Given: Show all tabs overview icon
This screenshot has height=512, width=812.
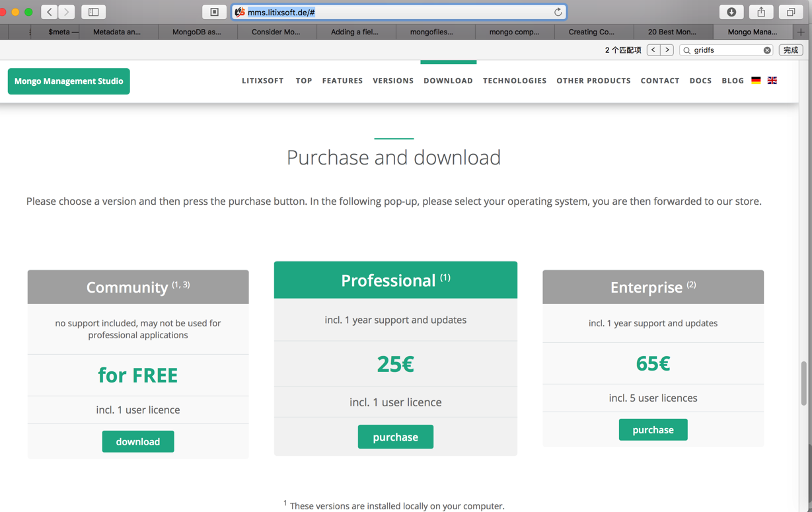Looking at the screenshot, I should 790,12.
